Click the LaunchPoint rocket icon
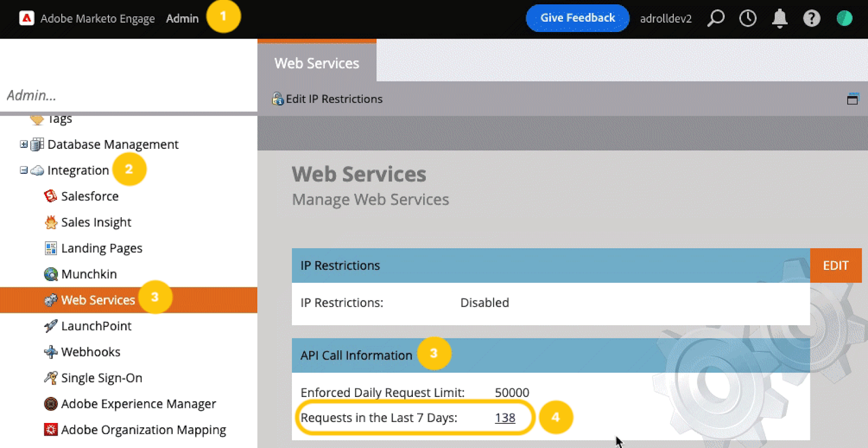Viewport: 868px width, 448px height. [50, 326]
